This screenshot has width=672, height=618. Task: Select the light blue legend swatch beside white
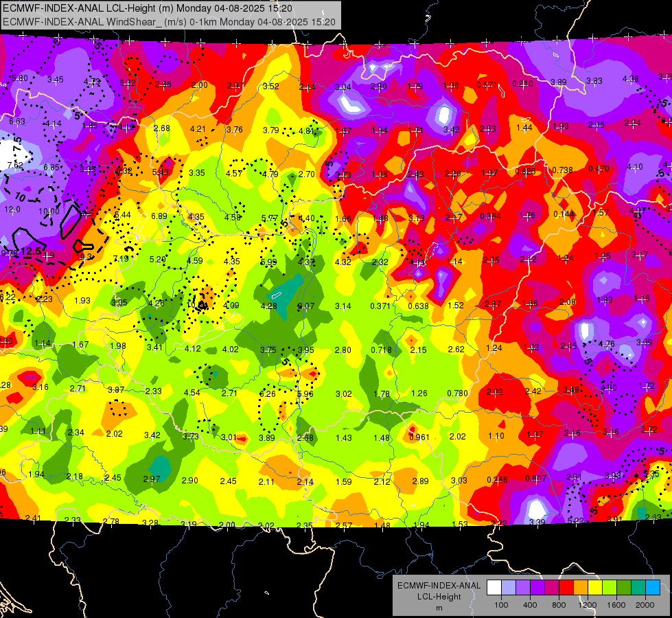[x=509, y=588]
